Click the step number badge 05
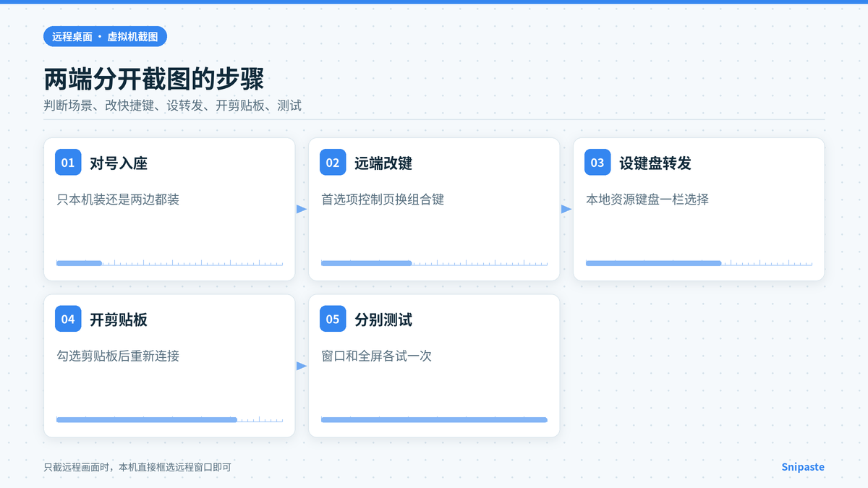Viewport: 868px width, 488px height. (x=333, y=319)
